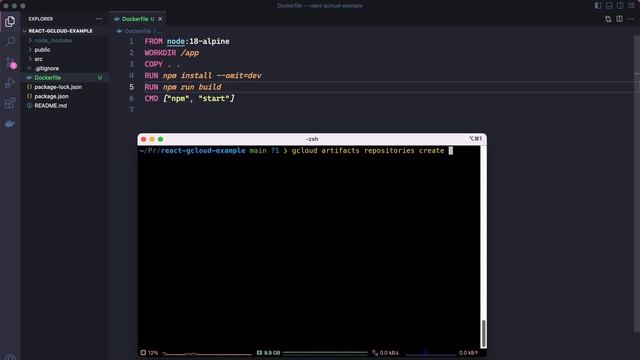The height and width of the screenshot is (360, 640).
Task: Click the COPY instruction on line 3
Action: click(x=153, y=64)
